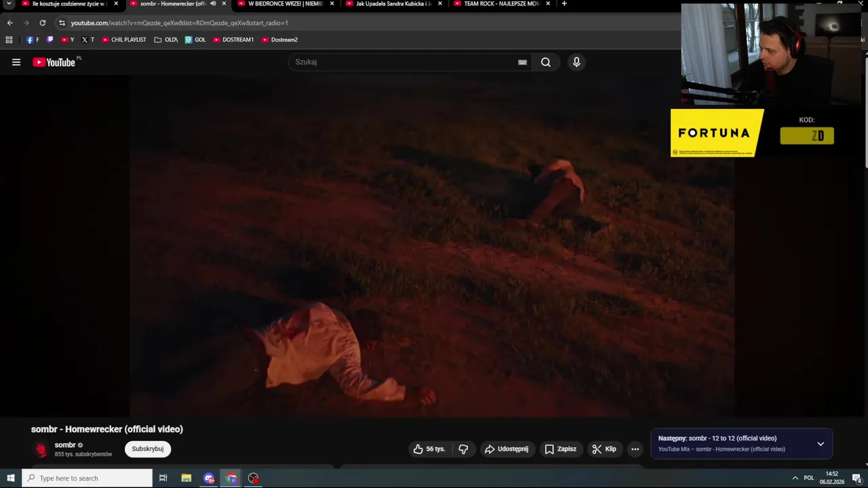Open the tab search dropdown arrow
The width and height of the screenshot is (868, 488).
click(x=9, y=3)
